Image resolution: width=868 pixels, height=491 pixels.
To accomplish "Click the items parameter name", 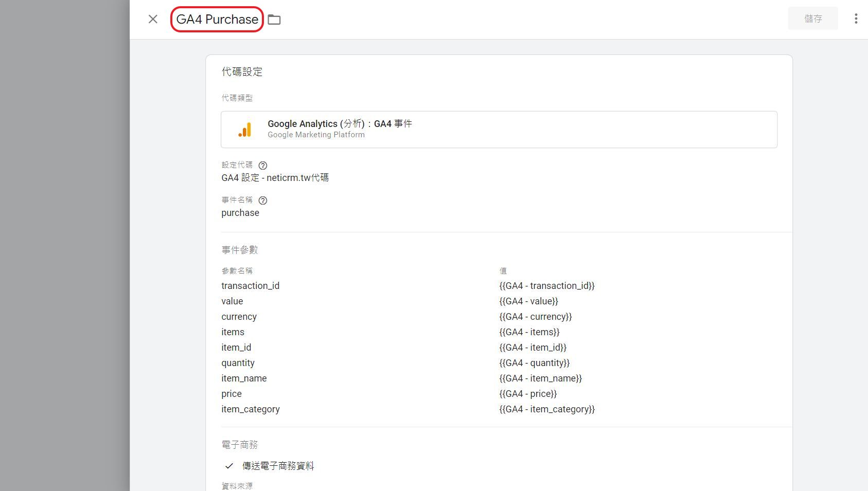I will point(233,332).
